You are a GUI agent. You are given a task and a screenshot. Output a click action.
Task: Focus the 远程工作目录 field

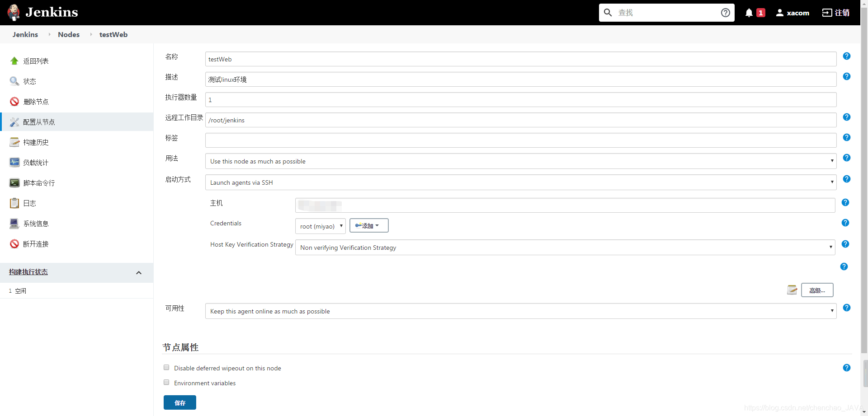click(x=521, y=120)
